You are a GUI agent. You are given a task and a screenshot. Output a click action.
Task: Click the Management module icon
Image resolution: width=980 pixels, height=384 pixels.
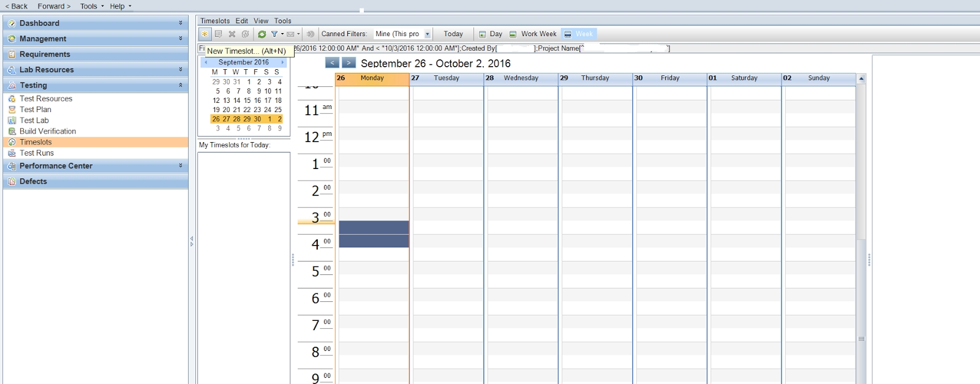12,39
